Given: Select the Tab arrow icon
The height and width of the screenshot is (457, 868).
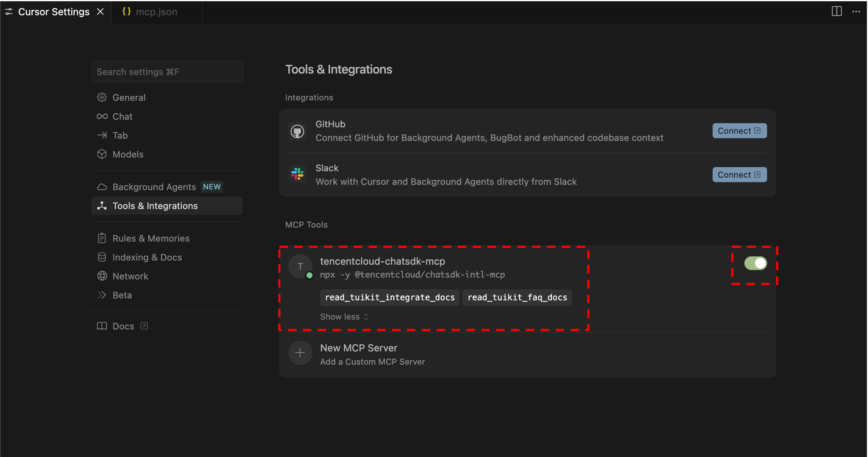Looking at the screenshot, I should click(102, 135).
